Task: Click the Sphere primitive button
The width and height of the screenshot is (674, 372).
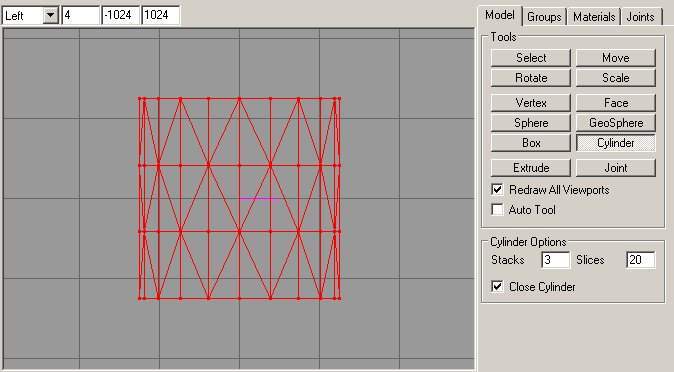Action: point(531,123)
